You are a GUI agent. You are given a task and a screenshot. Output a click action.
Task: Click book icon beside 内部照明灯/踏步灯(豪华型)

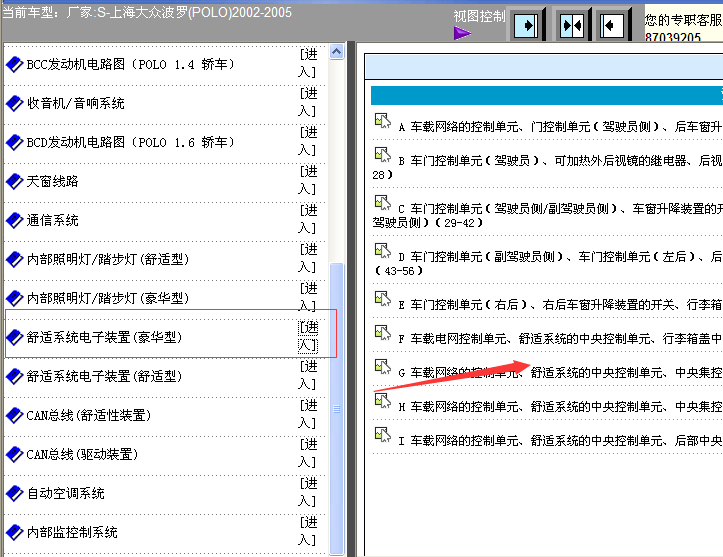tap(14, 298)
